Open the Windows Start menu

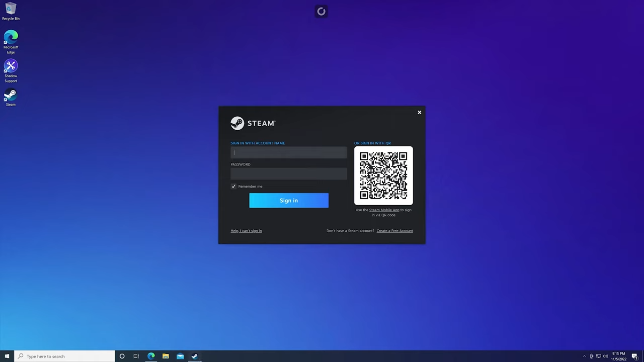[7, 356]
